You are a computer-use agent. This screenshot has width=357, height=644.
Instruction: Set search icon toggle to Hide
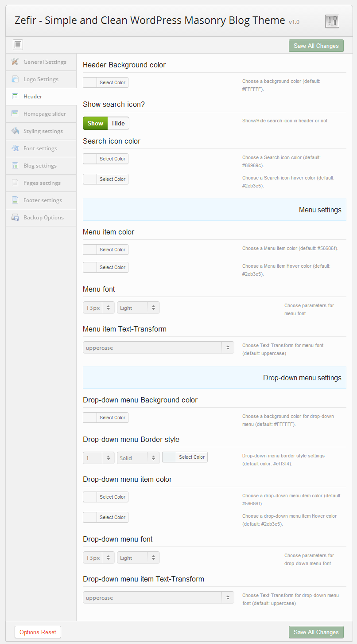[118, 123]
